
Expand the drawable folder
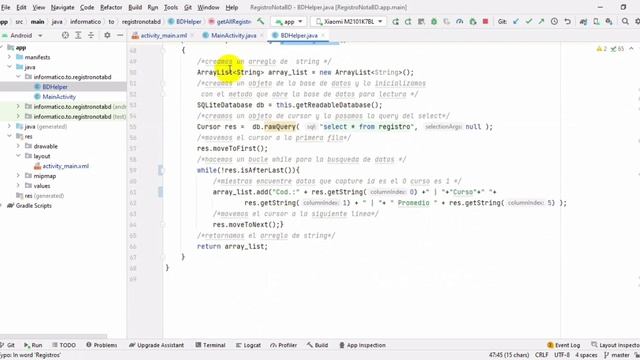pos(18,146)
